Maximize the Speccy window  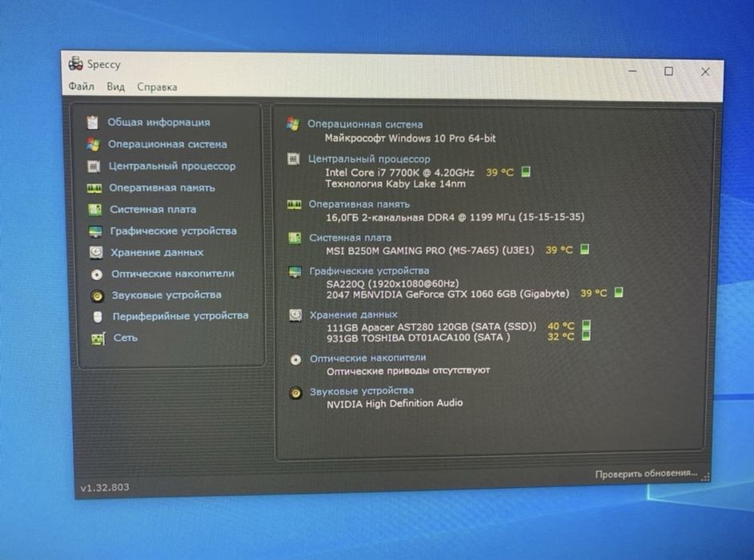point(668,71)
